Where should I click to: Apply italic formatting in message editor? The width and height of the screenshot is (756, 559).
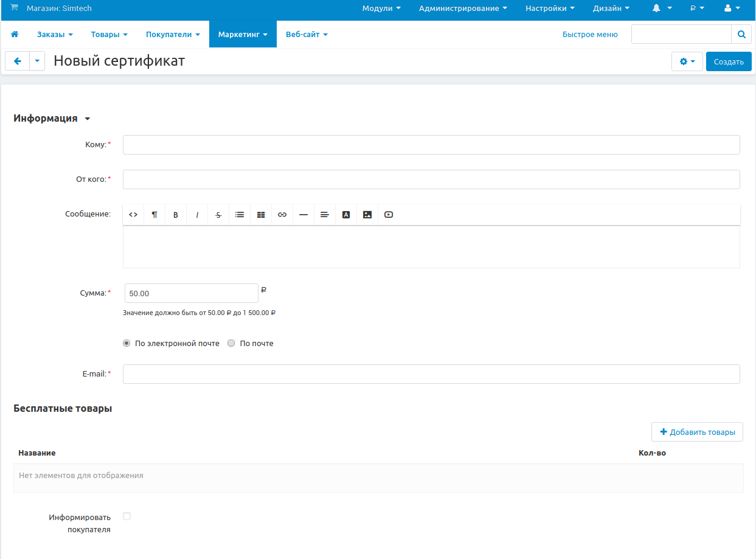tap(197, 215)
